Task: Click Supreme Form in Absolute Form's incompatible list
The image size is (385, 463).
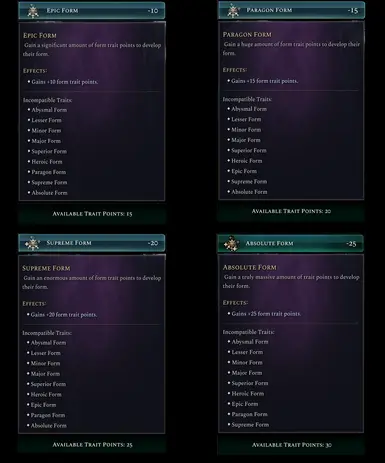Action: tap(250, 425)
